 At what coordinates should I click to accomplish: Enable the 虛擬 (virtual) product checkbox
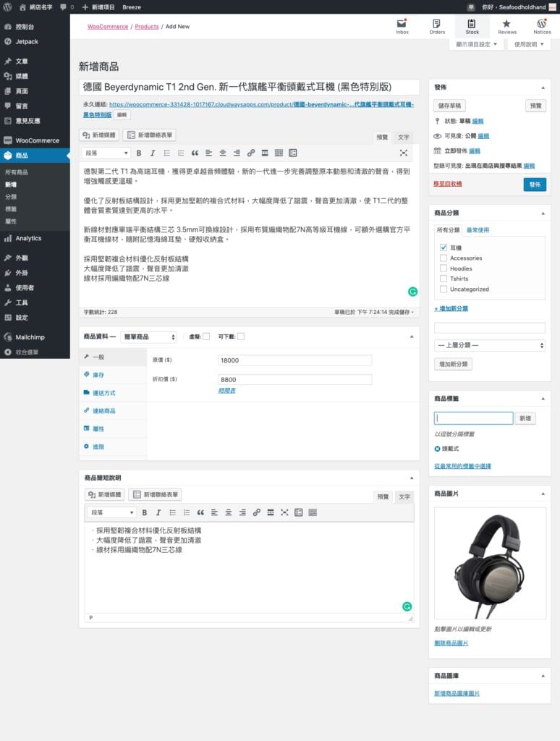pos(206,336)
